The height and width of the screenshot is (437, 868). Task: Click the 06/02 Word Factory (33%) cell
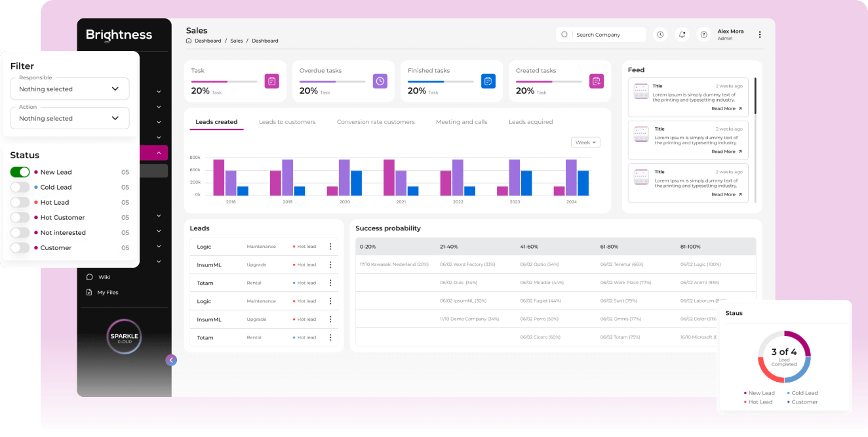point(467,264)
